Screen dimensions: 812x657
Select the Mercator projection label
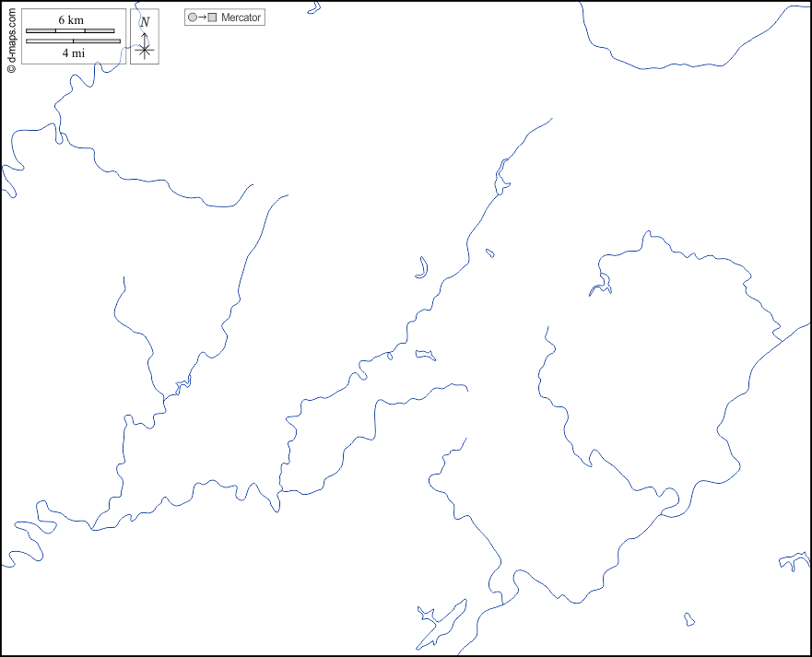pos(241,18)
